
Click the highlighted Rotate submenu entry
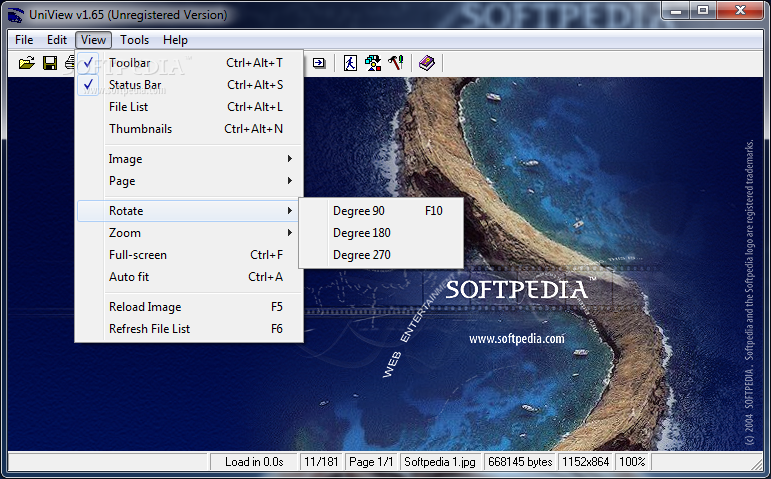point(189,210)
